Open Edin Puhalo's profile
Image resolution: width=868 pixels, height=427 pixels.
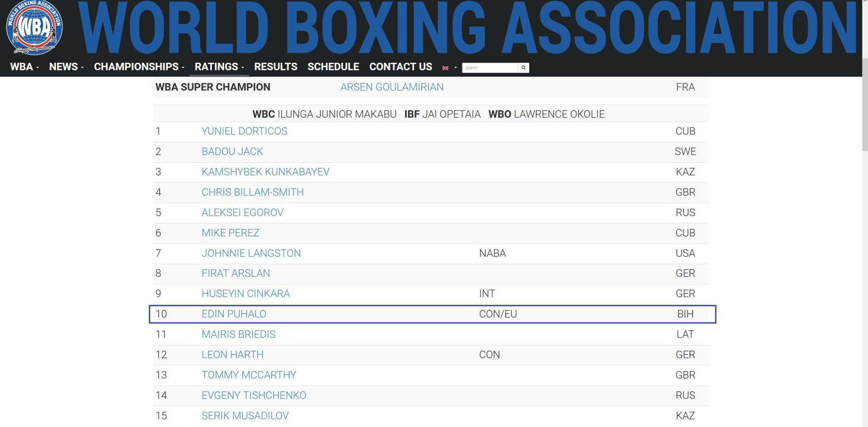pos(234,314)
